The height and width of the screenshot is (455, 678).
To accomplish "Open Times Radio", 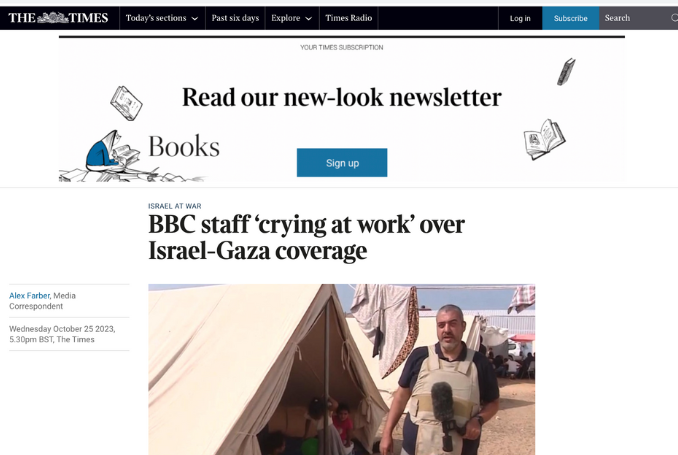I will pyautogui.click(x=349, y=18).
